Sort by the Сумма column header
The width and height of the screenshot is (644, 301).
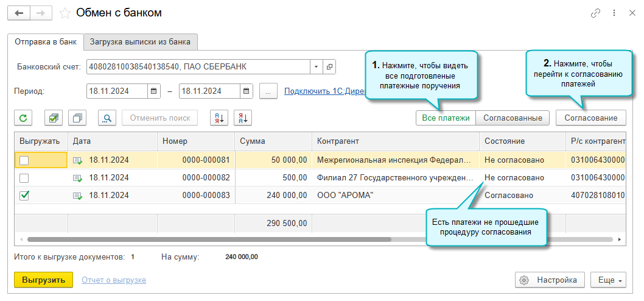[x=273, y=141]
